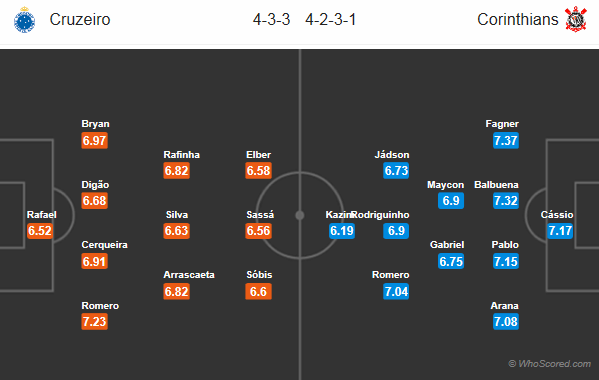This screenshot has width=599, height=380.
Task: Open the WhoScored.com watermark link
Action: tap(550, 364)
